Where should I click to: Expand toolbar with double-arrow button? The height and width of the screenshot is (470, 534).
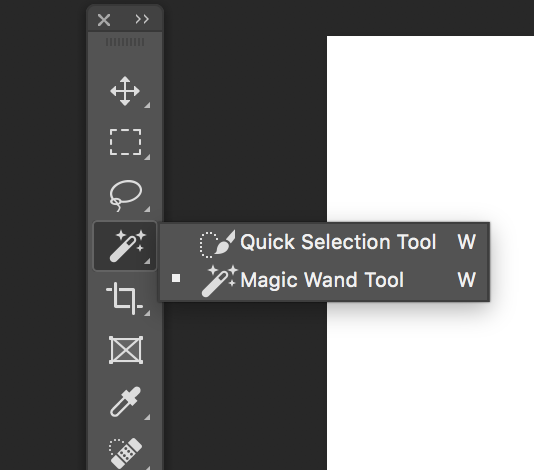coord(142,19)
